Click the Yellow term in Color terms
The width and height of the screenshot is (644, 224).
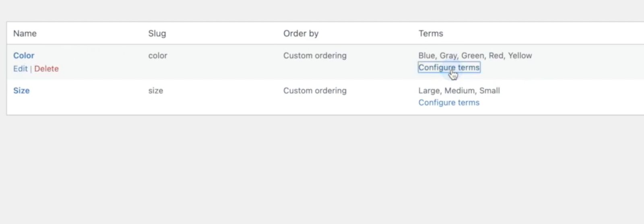(x=520, y=56)
